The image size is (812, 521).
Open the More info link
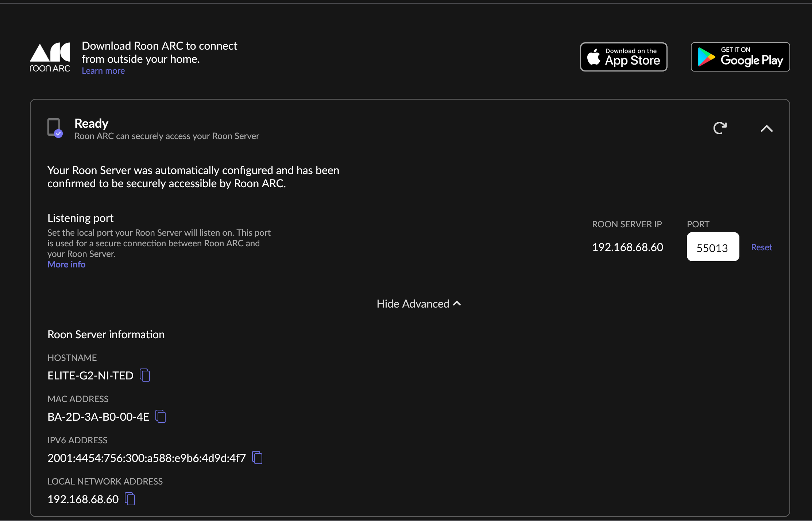(66, 265)
